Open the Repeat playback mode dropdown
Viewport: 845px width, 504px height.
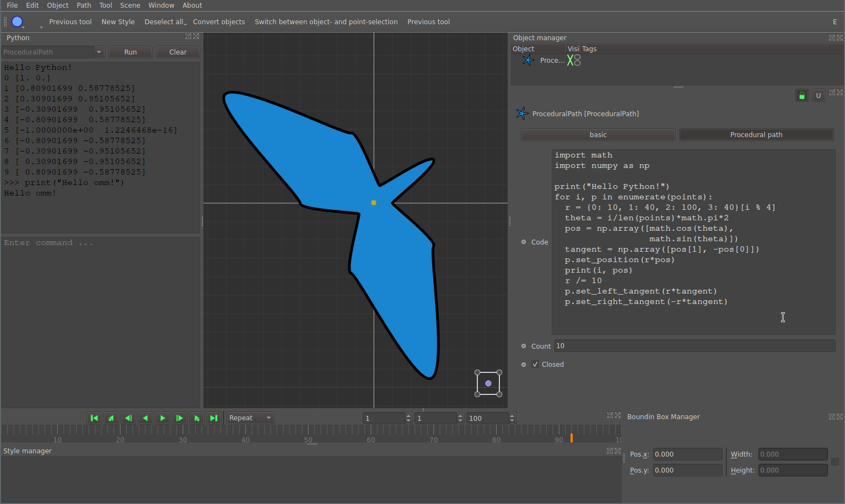click(251, 418)
